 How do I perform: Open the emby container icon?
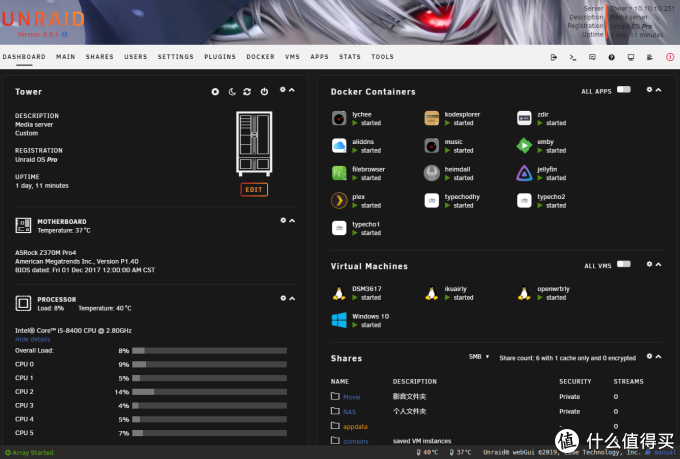point(524,146)
